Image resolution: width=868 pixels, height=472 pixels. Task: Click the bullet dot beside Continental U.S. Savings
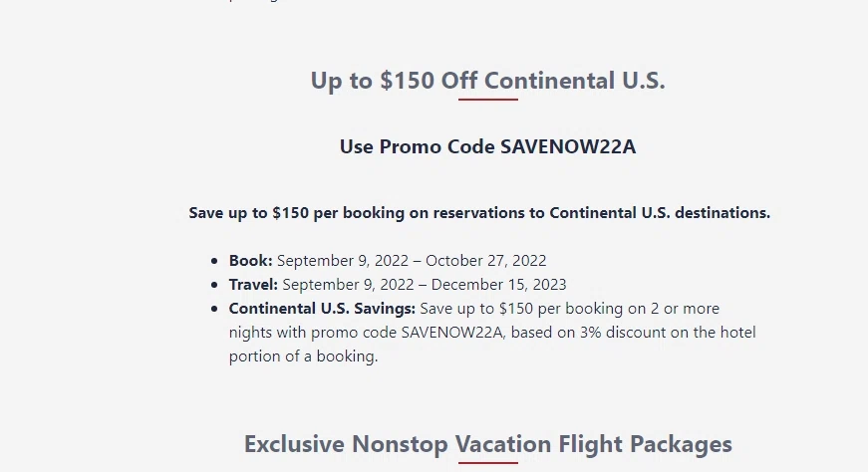click(x=214, y=310)
